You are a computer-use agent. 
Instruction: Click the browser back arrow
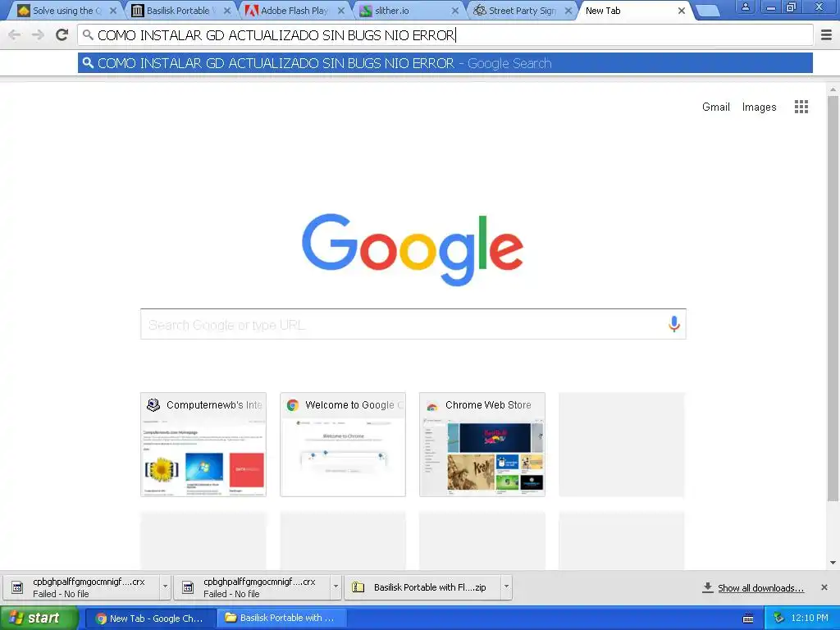point(15,35)
